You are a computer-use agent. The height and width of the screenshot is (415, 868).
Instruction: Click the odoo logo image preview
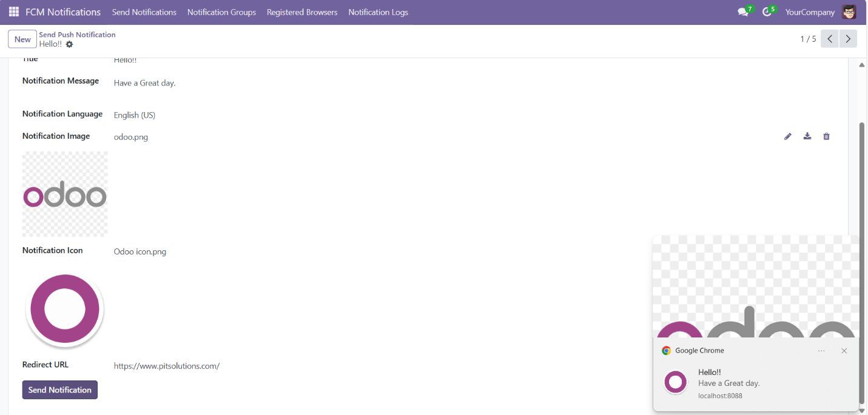click(x=64, y=194)
